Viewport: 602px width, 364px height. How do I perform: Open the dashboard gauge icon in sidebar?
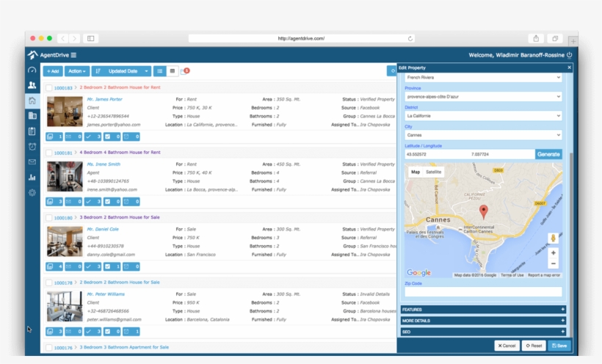(32, 70)
